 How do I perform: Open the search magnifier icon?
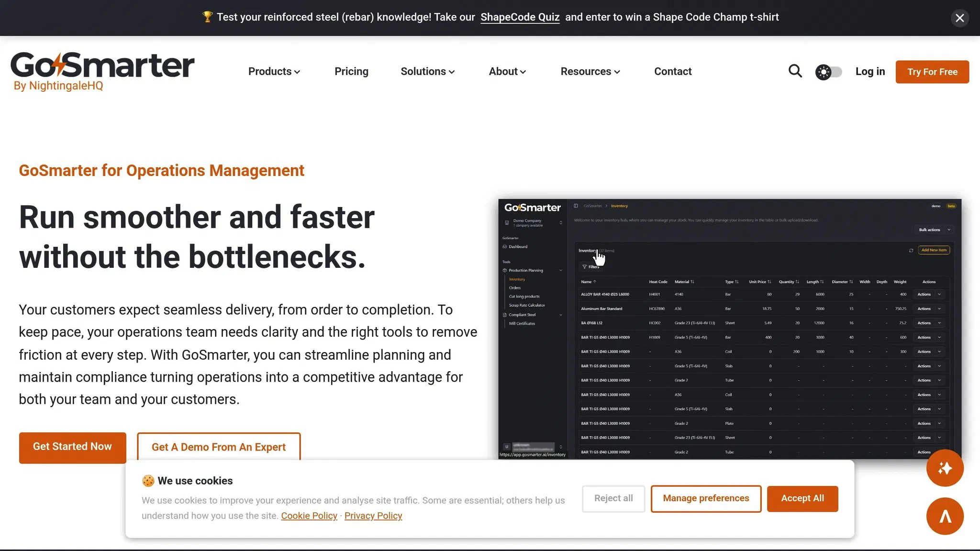point(795,71)
